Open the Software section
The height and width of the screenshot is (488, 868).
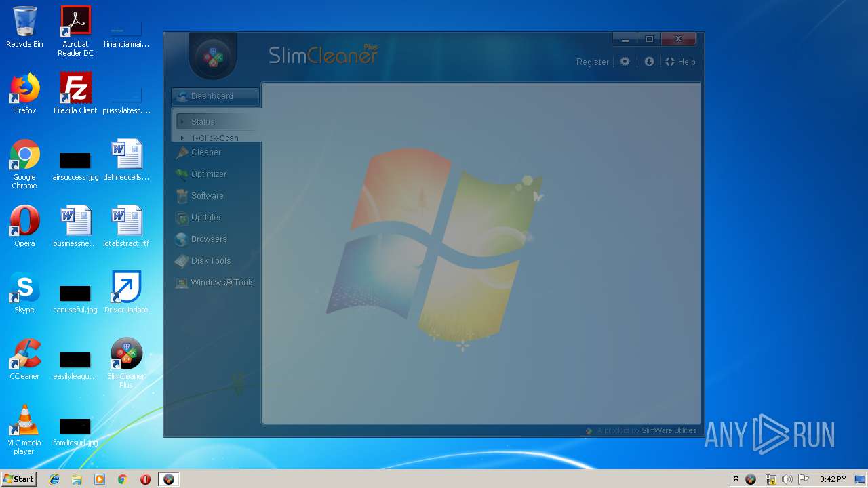(208, 196)
